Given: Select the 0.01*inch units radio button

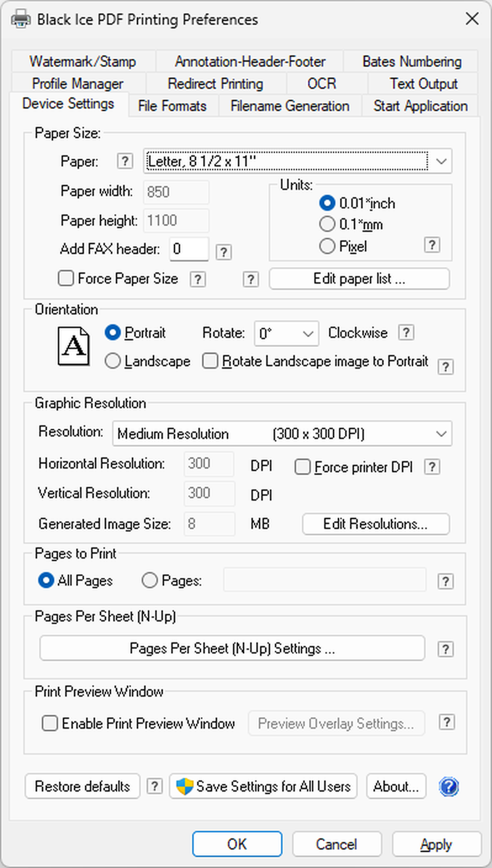Looking at the screenshot, I should tap(327, 203).
